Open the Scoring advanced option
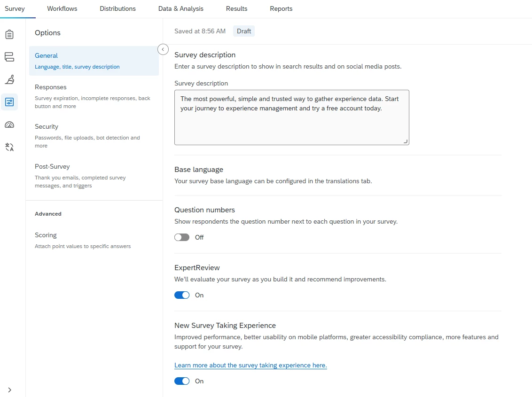 94,240
